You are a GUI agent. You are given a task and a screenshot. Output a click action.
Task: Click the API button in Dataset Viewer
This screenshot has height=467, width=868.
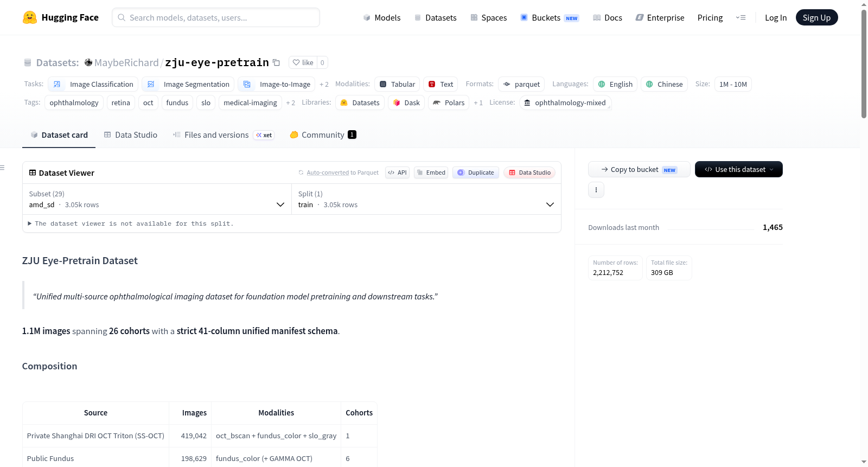[397, 172]
